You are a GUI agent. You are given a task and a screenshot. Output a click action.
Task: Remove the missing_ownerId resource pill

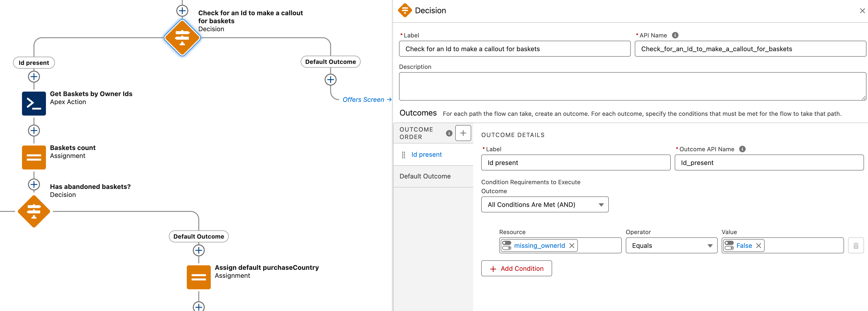(x=572, y=246)
